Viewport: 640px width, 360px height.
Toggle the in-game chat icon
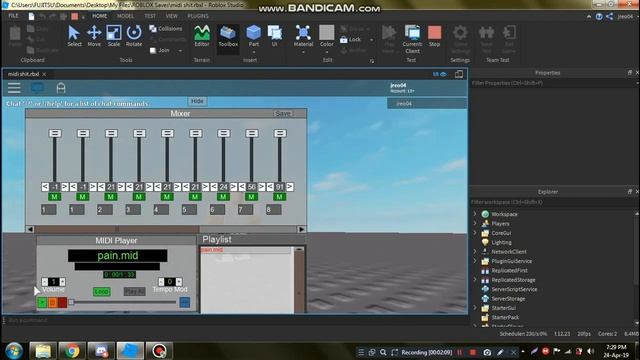point(37,88)
